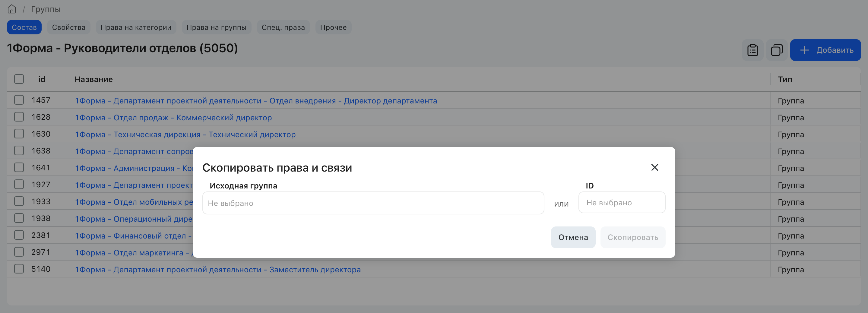This screenshot has width=868, height=313.
Task: Check the checkbox for row 2971
Action: pyautogui.click(x=19, y=252)
